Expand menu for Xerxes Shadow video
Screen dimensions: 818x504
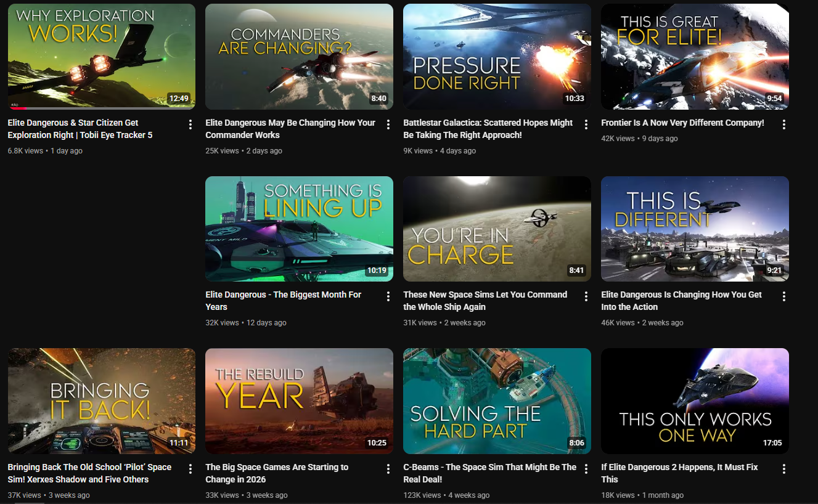(x=190, y=469)
